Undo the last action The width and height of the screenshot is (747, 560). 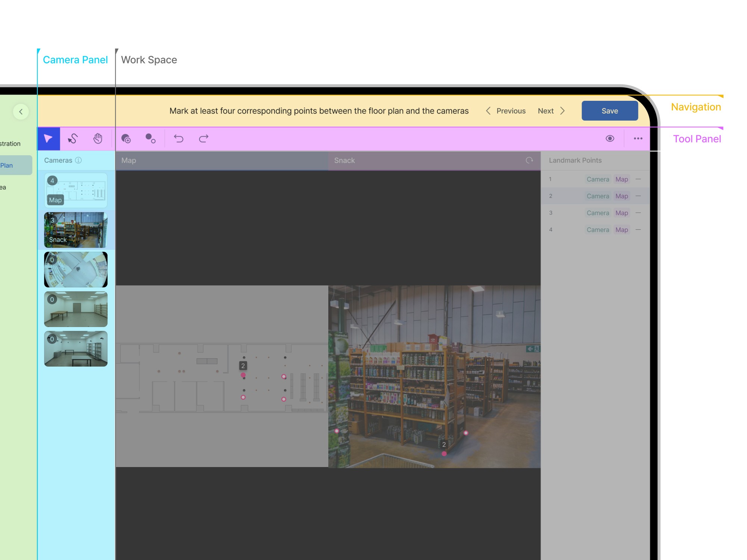(179, 139)
